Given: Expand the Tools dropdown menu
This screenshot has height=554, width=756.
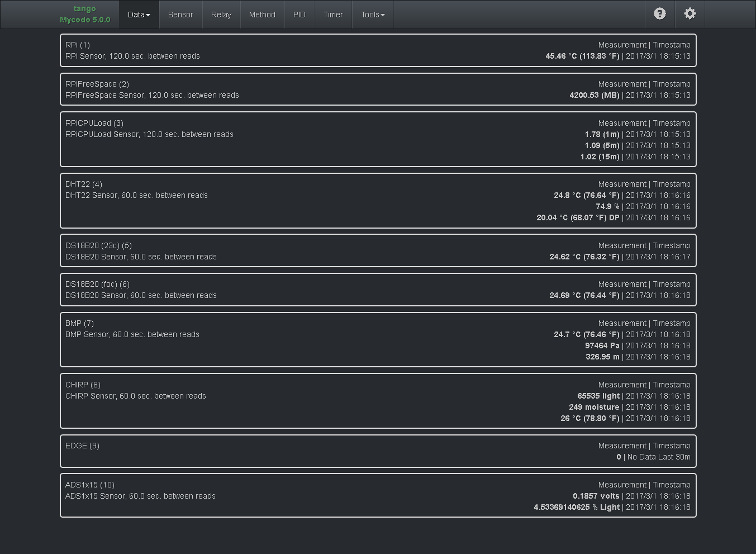Looking at the screenshot, I should tap(373, 15).
